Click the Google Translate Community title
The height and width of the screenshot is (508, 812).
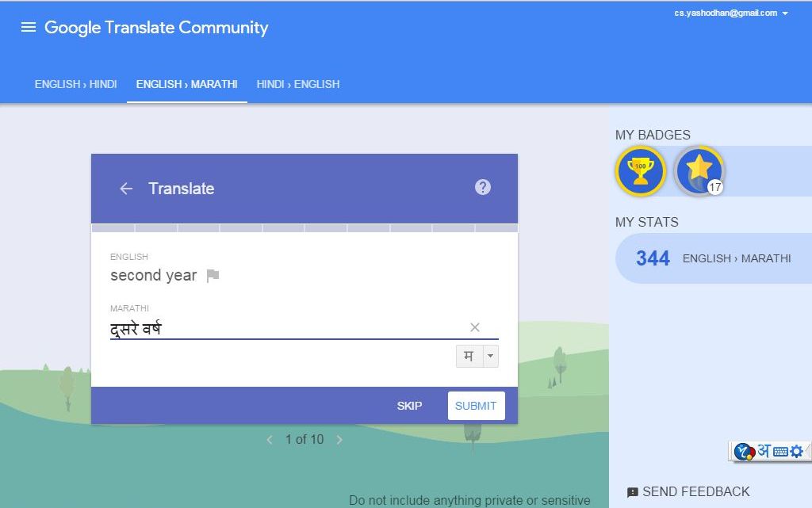tap(156, 28)
